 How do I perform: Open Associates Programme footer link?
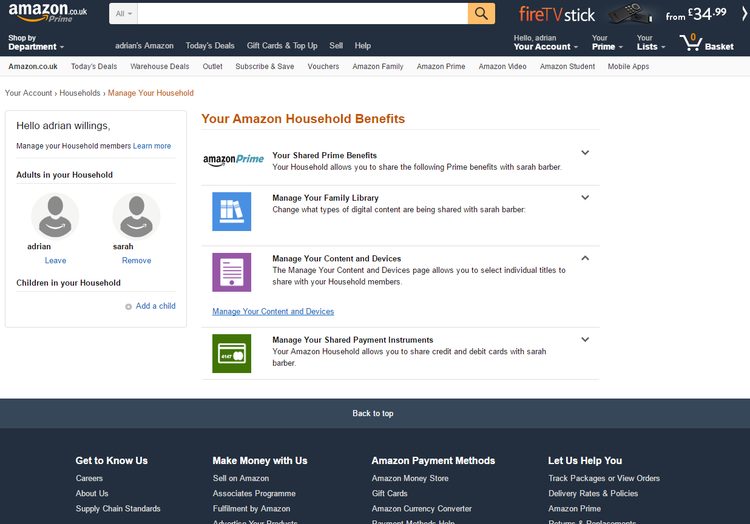(x=254, y=493)
